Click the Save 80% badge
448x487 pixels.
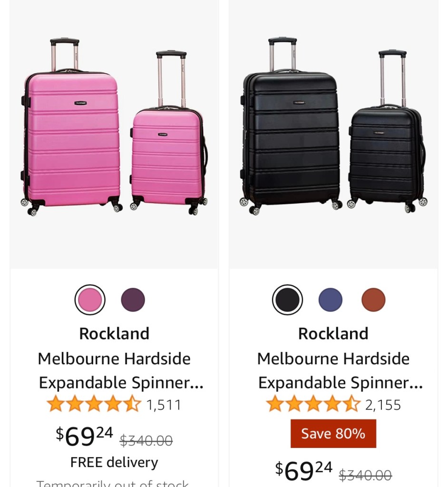(x=333, y=434)
